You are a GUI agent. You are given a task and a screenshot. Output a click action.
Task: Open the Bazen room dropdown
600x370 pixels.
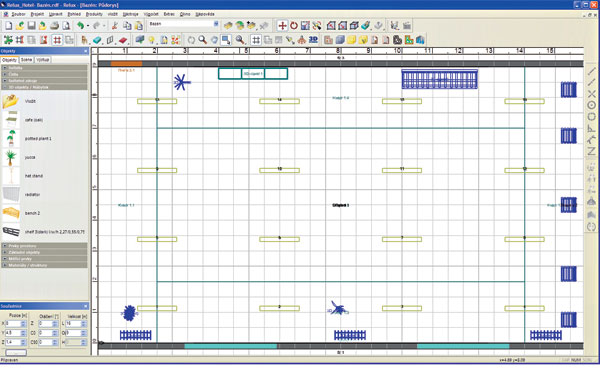216,24
